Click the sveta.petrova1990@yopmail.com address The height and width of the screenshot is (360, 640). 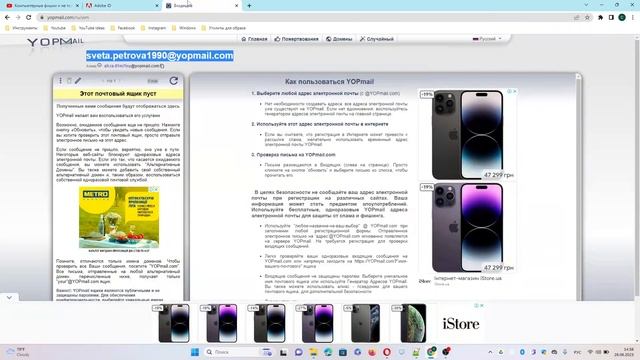click(160, 56)
